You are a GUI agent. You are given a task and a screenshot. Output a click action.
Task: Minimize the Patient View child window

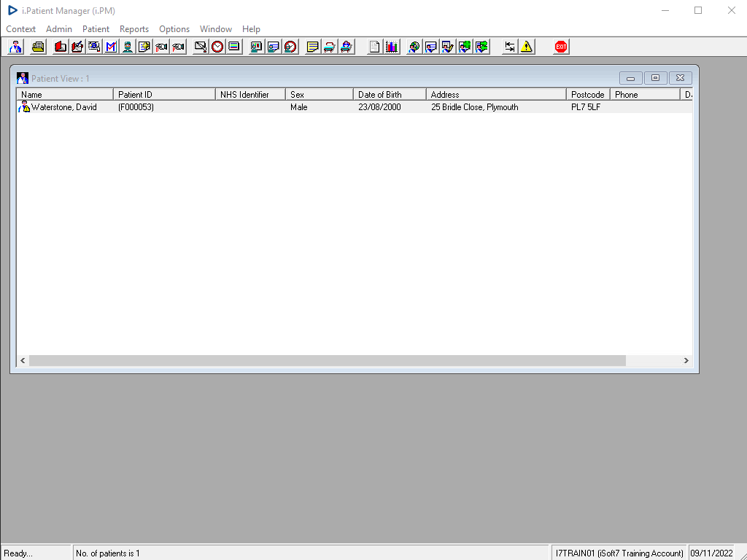click(630, 78)
